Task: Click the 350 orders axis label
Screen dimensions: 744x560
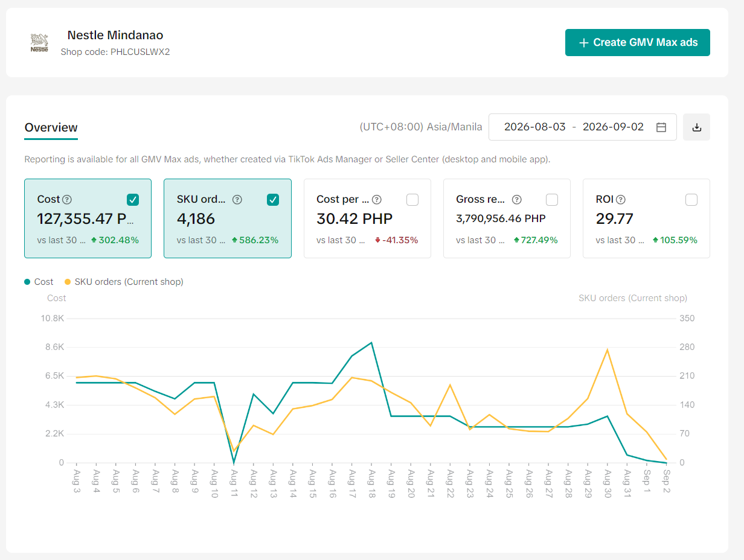Action: coord(687,318)
